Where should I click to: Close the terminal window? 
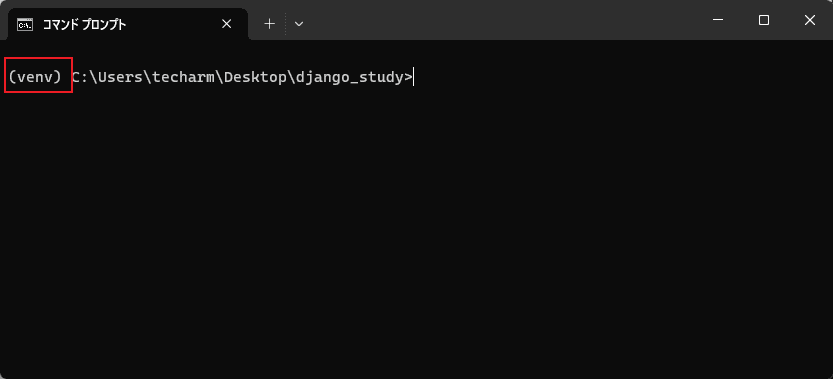[810, 20]
